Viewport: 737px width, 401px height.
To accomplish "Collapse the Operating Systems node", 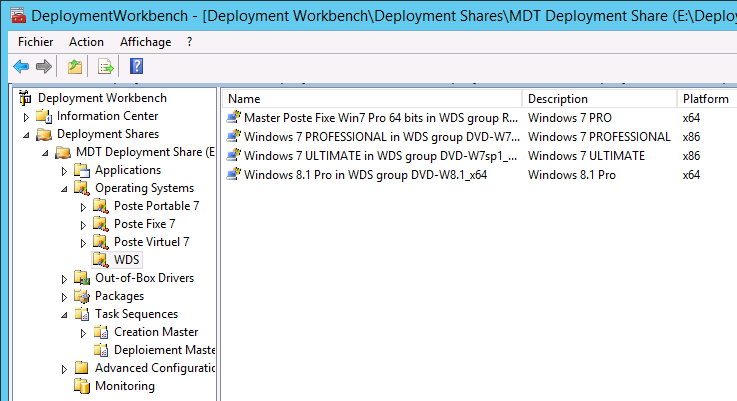I will [65, 189].
